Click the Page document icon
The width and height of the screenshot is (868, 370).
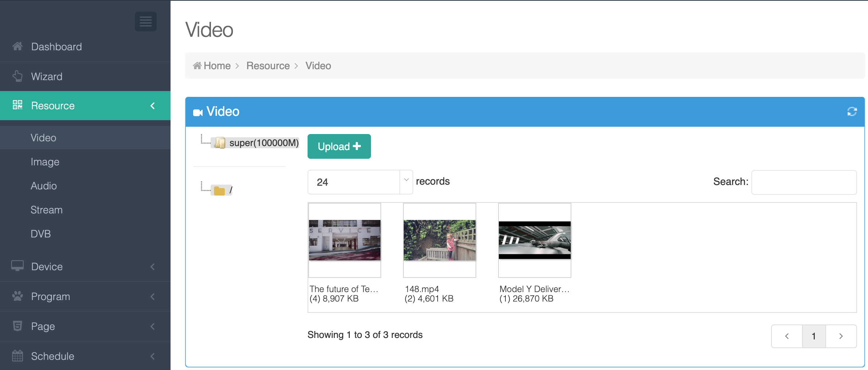pos(17,326)
